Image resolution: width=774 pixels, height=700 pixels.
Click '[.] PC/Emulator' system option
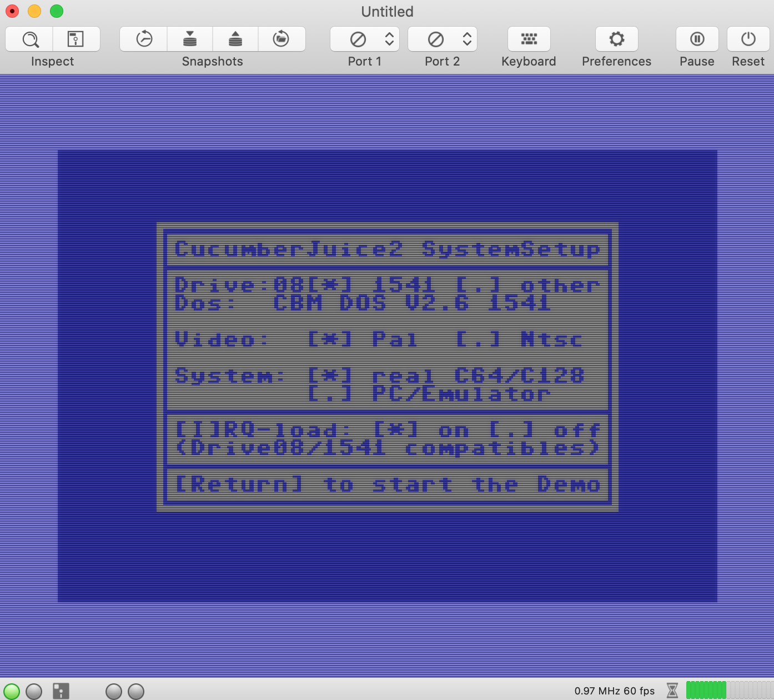(429, 393)
